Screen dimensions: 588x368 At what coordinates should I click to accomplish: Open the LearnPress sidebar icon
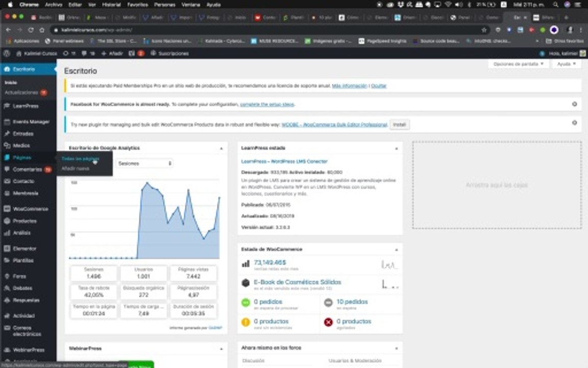tap(7, 106)
